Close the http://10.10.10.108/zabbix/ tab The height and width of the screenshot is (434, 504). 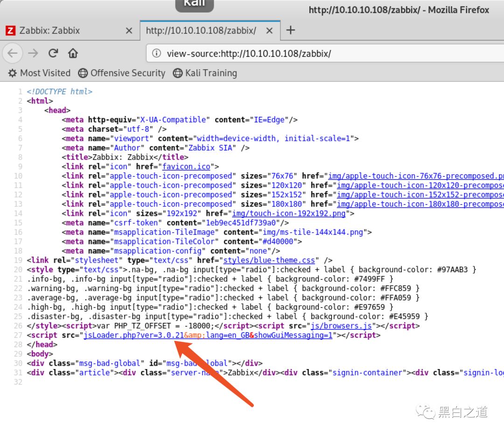(269, 30)
